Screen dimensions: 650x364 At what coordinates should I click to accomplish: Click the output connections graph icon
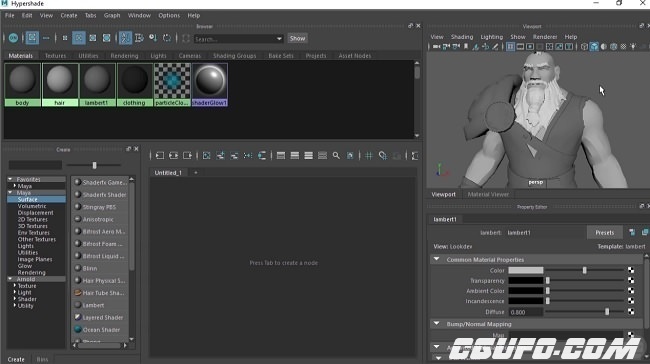tap(187, 155)
